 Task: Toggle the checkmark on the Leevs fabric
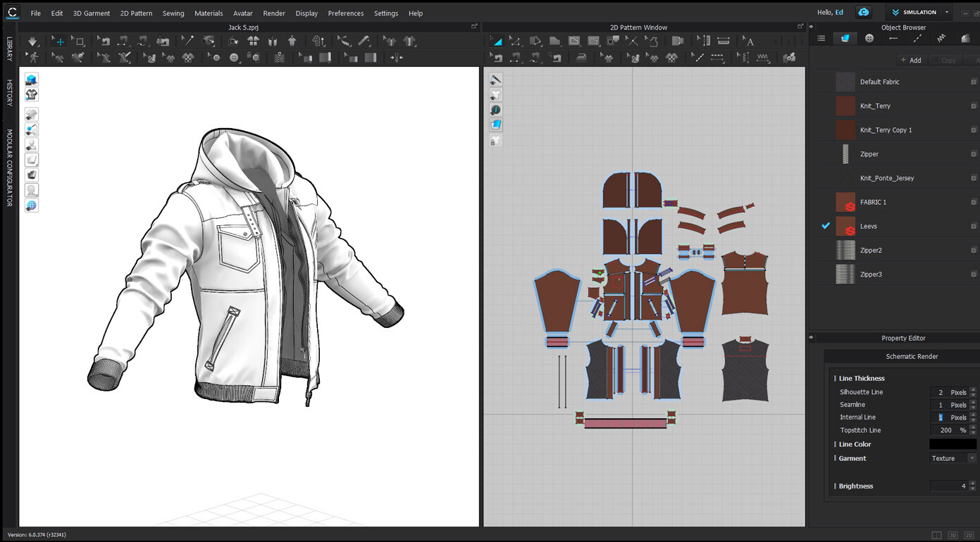(825, 226)
